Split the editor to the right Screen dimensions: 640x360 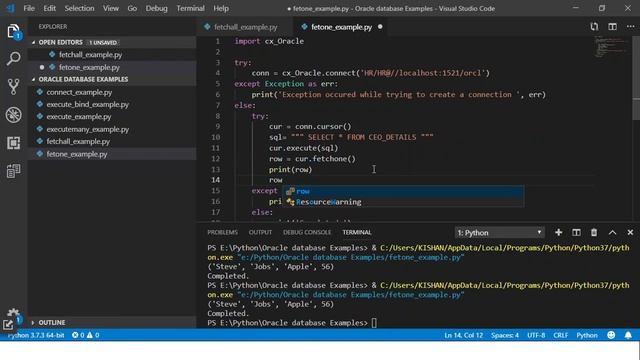pos(612,27)
